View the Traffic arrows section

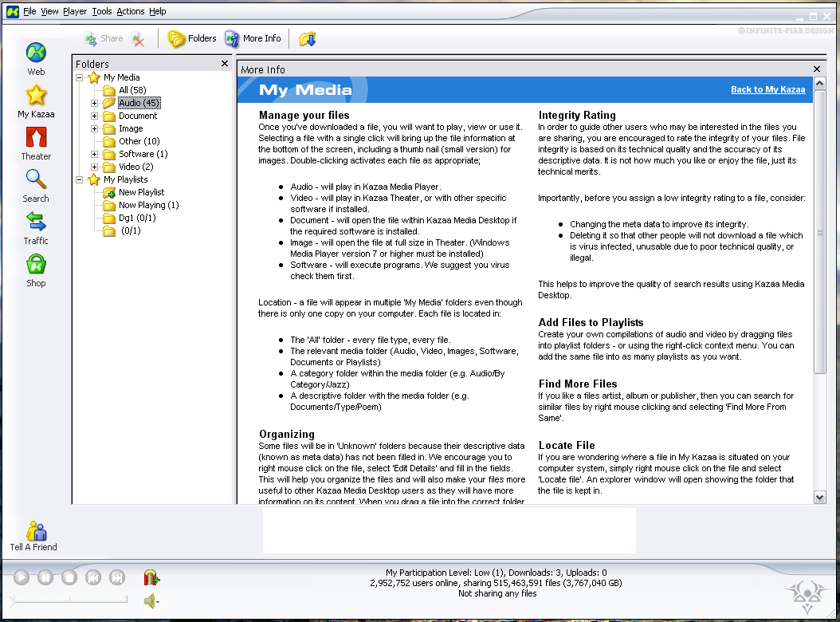tap(36, 228)
